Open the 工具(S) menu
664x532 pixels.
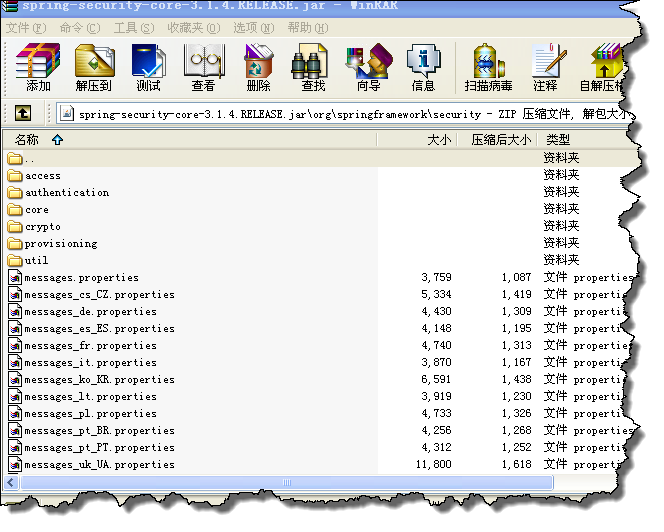point(134,28)
